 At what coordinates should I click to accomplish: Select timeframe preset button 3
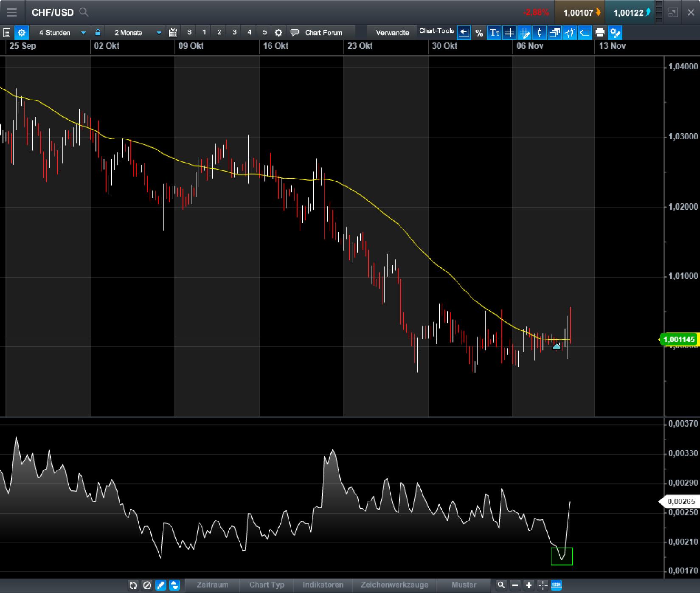(x=234, y=32)
